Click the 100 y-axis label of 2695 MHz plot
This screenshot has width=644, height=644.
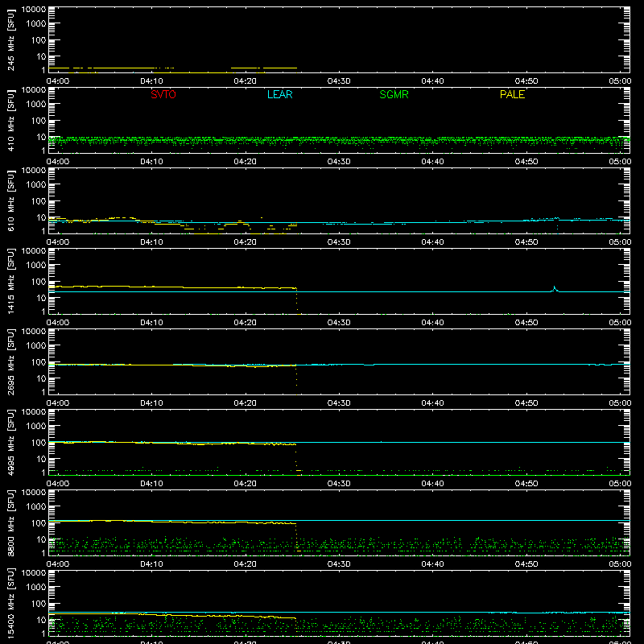coord(39,362)
